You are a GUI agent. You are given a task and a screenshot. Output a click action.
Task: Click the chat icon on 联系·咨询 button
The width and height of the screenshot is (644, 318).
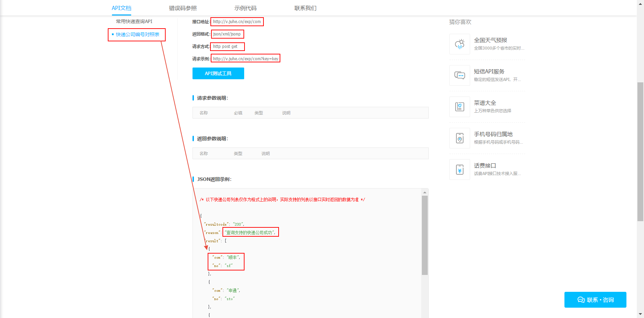pos(581,300)
